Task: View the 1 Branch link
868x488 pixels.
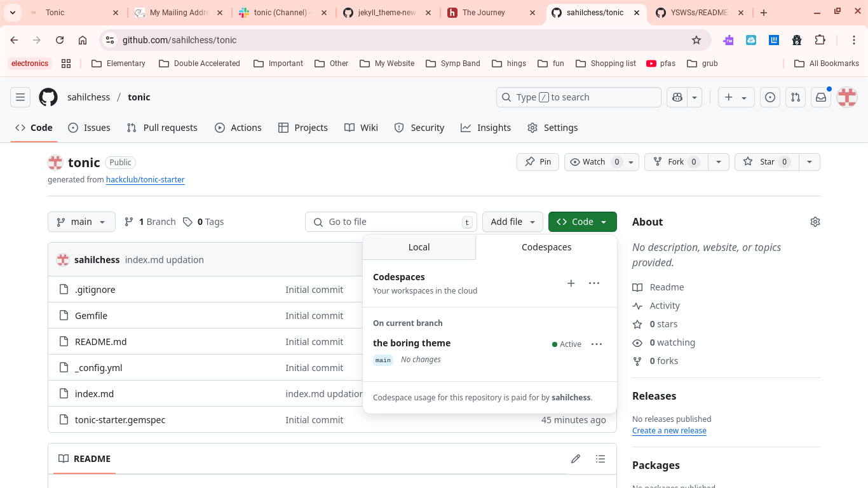Action: (150, 222)
